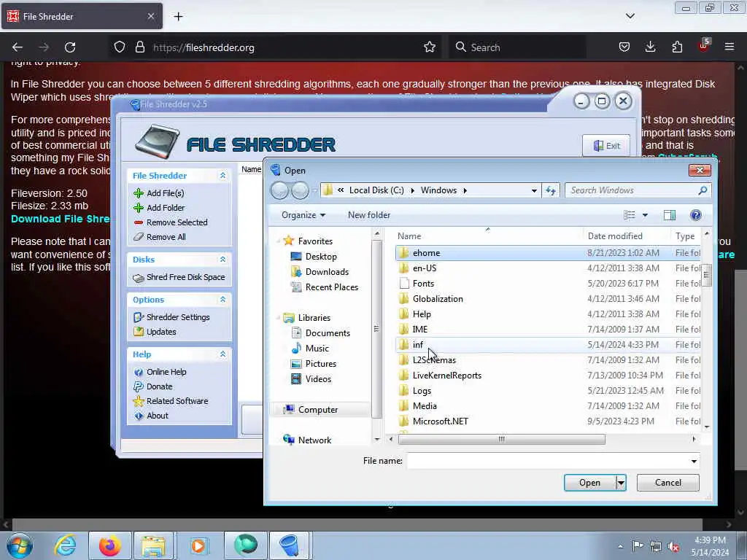Viewport: 747px width, 560px height.
Task: Click New folder in the toolbar
Action: coord(369,215)
